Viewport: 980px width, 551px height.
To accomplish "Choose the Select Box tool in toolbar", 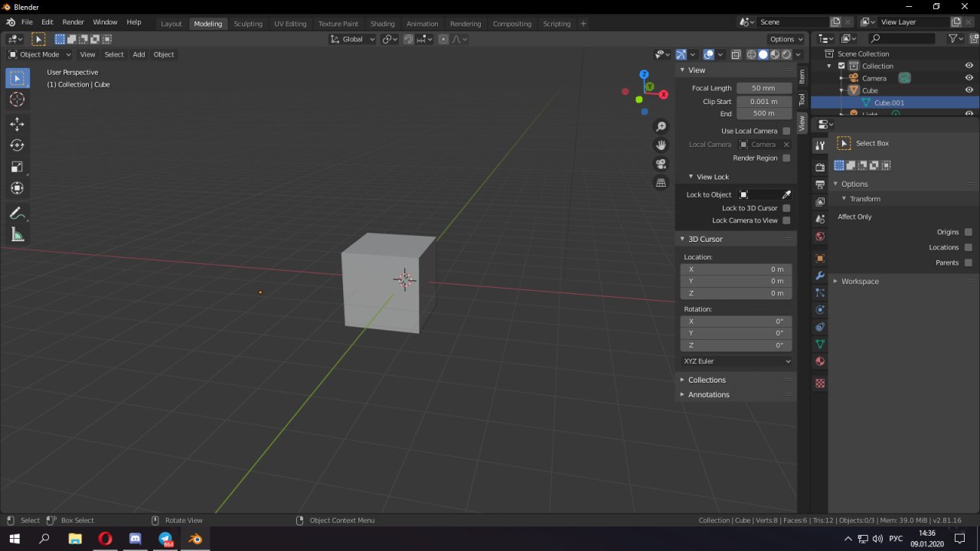I will click(x=17, y=78).
